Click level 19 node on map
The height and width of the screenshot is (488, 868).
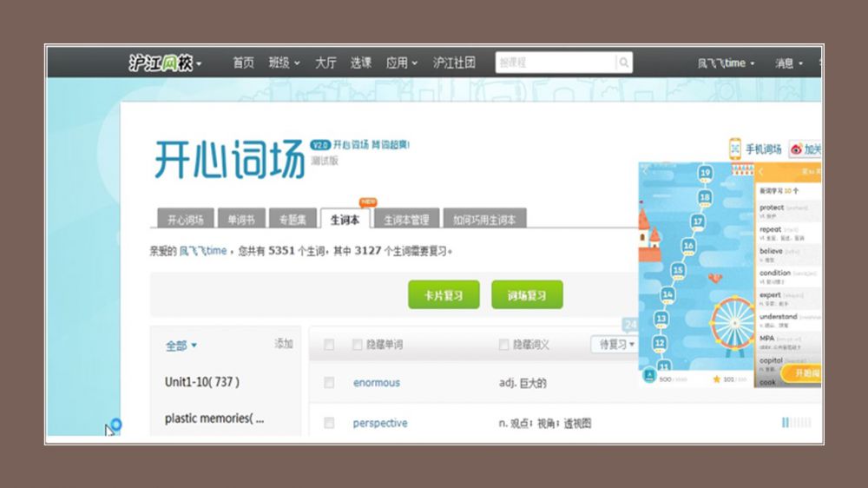[705, 173]
